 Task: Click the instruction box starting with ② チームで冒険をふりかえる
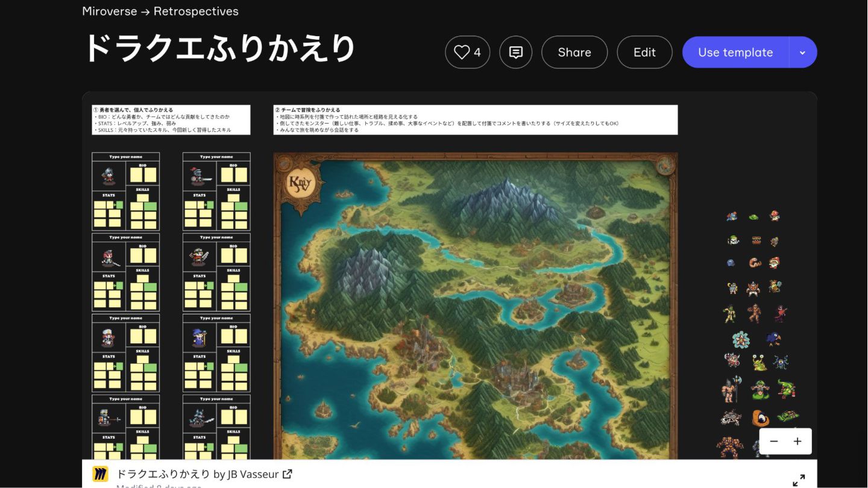coord(476,120)
